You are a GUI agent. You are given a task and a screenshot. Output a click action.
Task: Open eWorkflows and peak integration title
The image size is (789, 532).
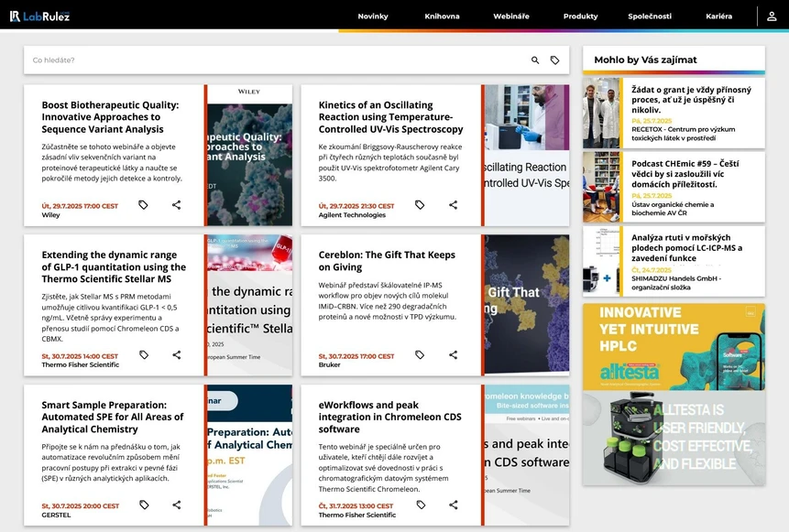[390, 417]
